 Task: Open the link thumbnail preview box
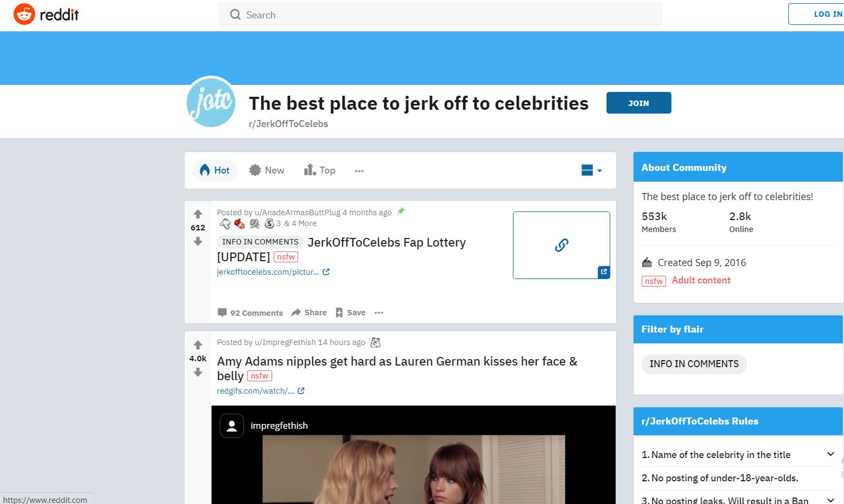(562, 245)
